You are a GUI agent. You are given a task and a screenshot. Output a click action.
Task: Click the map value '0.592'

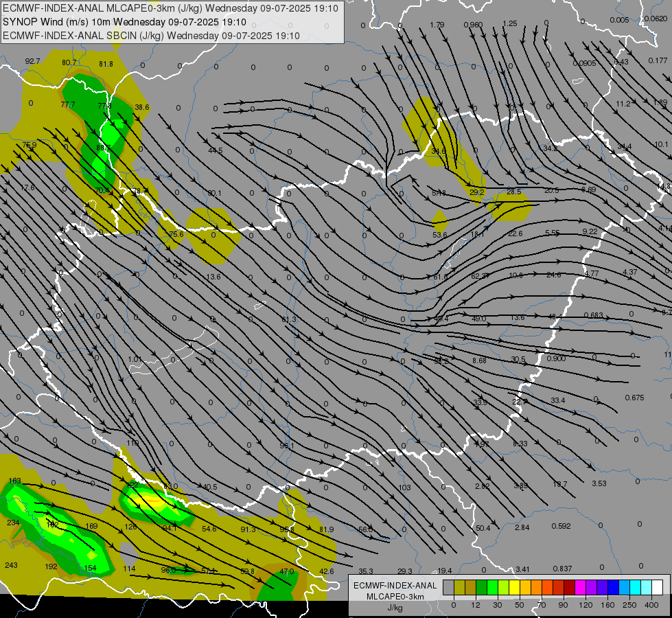point(561,526)
